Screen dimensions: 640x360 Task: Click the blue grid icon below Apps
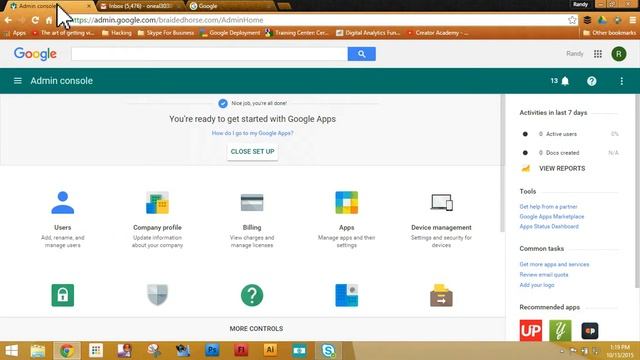(347, 295)
